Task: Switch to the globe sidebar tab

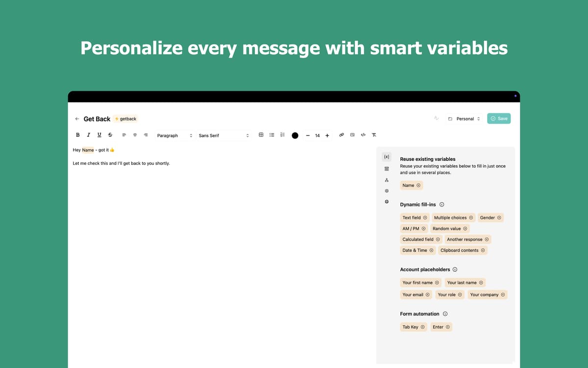Action: [x=387, y=202]
